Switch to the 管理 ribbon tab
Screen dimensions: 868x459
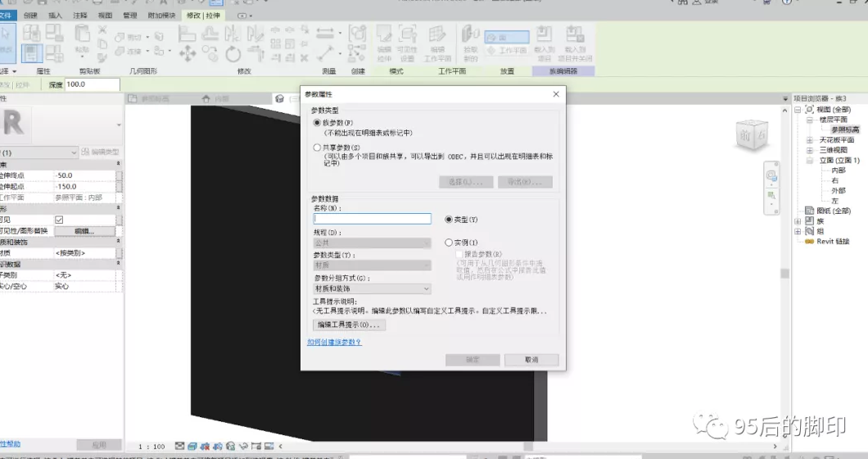point(130,16)
